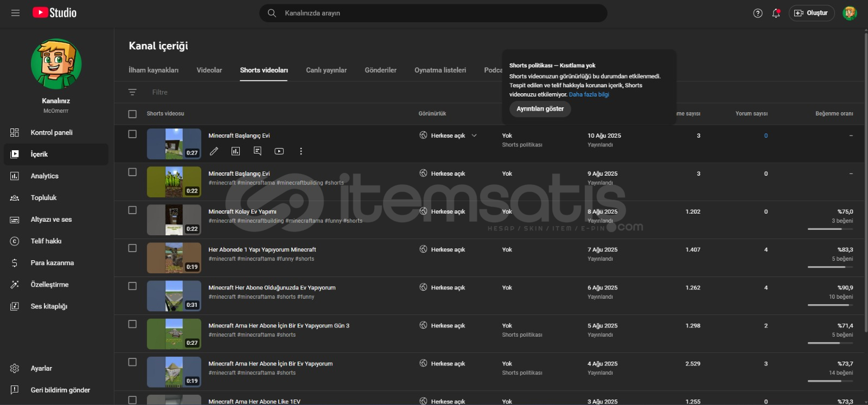Open three-dot options for first video
Image resolution: width=868 pixels, height=405 pixels.
click(x=301, y=151)
